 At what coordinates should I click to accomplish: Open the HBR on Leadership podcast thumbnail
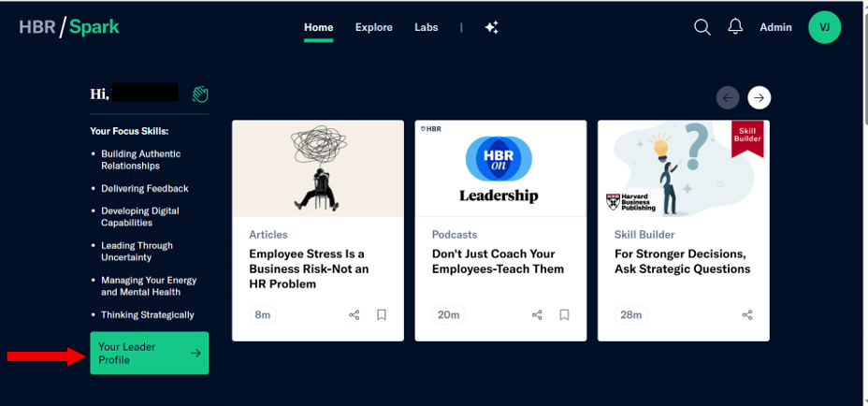tap(499, 168)
